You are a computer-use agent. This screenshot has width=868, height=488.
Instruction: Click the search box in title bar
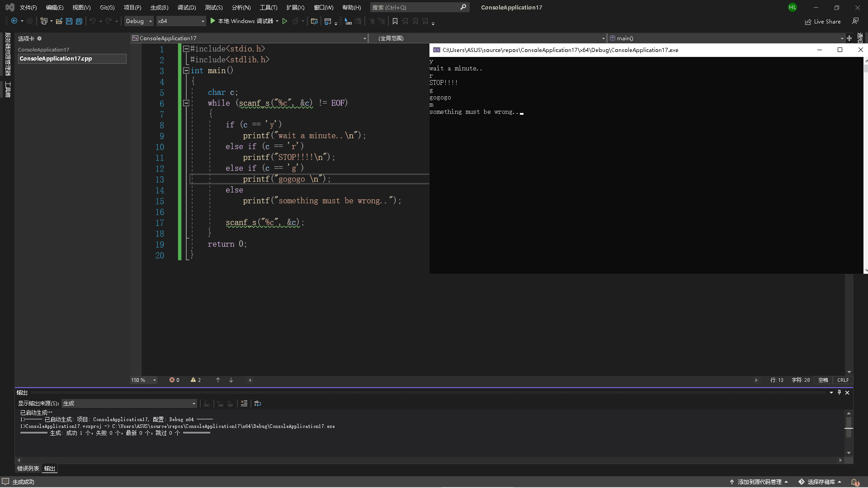tap(415, 7)
